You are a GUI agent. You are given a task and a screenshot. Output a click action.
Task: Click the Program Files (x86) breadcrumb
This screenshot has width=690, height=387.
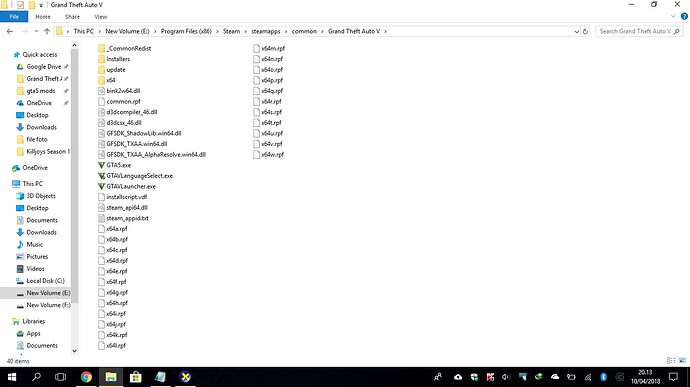tap(186, 31)
